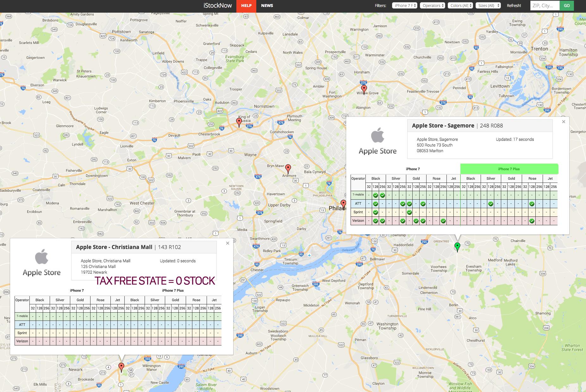Click Sagemore's Verizon iPhone 7 Rose 256 checkmark
Viewport: 586px width, 392px height.
coord(443,221)
